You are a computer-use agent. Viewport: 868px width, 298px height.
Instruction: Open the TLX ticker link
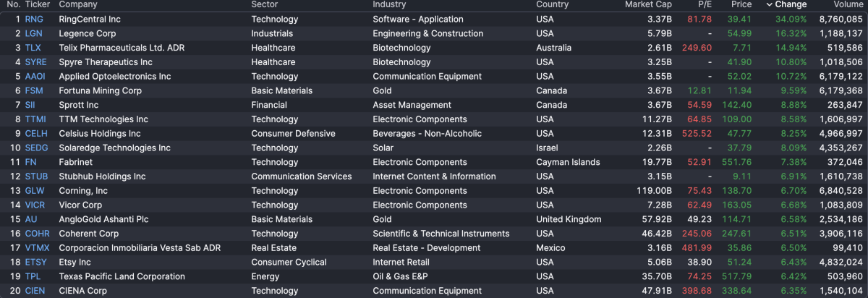coord(33,48)
